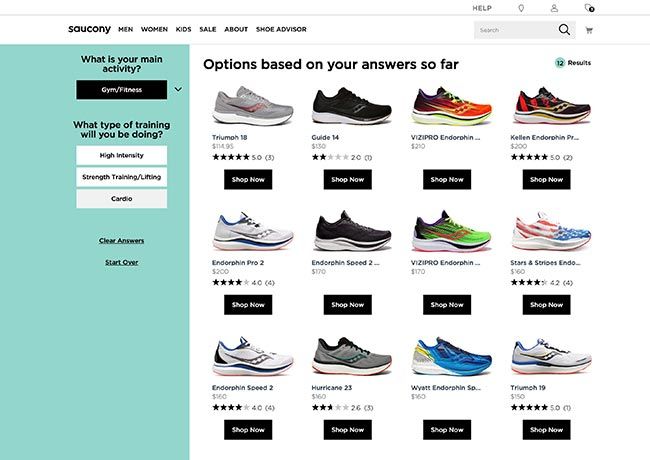The width and height of the screenshot is (650, 460).
Task: Open the Triumph 19 product title
Action: [x=528, y=387]
